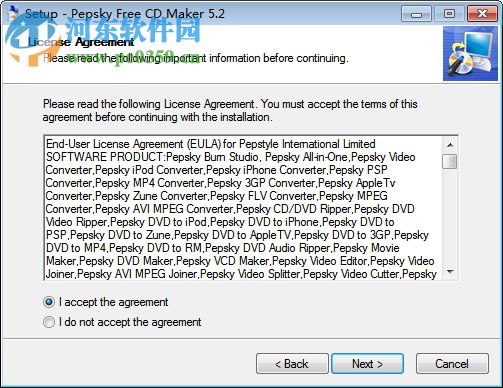Click the license text scrollbar thumb

(x=450, y=161)
